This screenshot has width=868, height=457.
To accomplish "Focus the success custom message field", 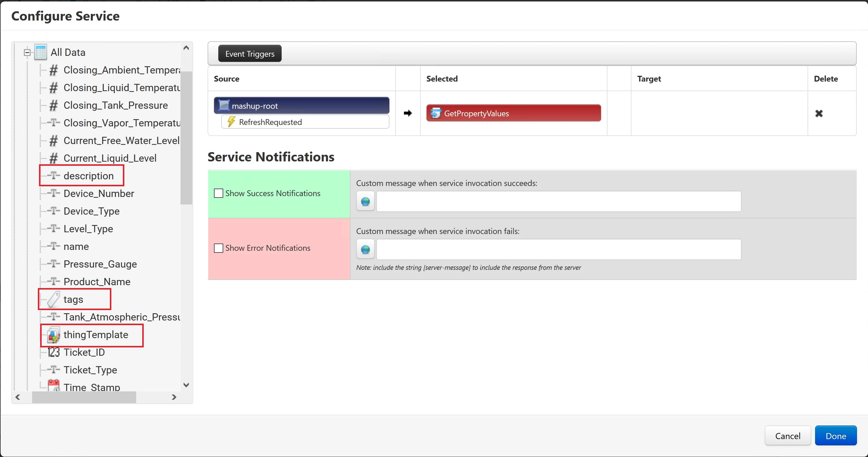I will [x=559, y=202].
